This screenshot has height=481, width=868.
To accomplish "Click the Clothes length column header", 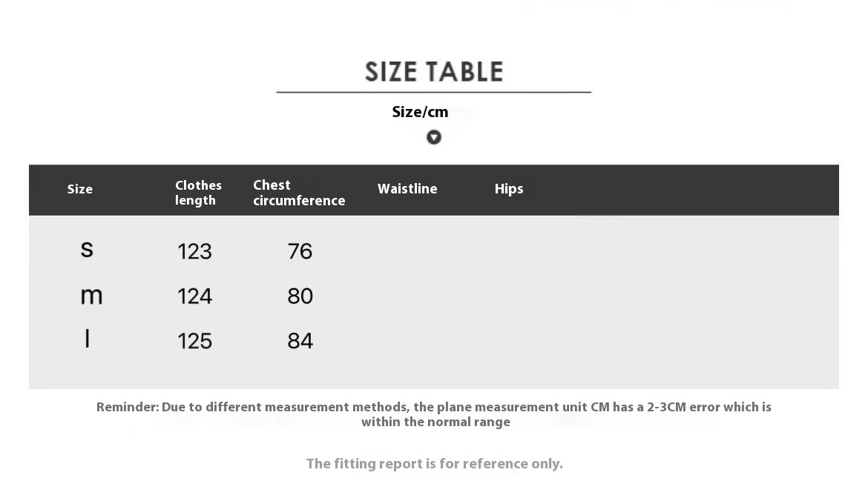I will (198, 193).
